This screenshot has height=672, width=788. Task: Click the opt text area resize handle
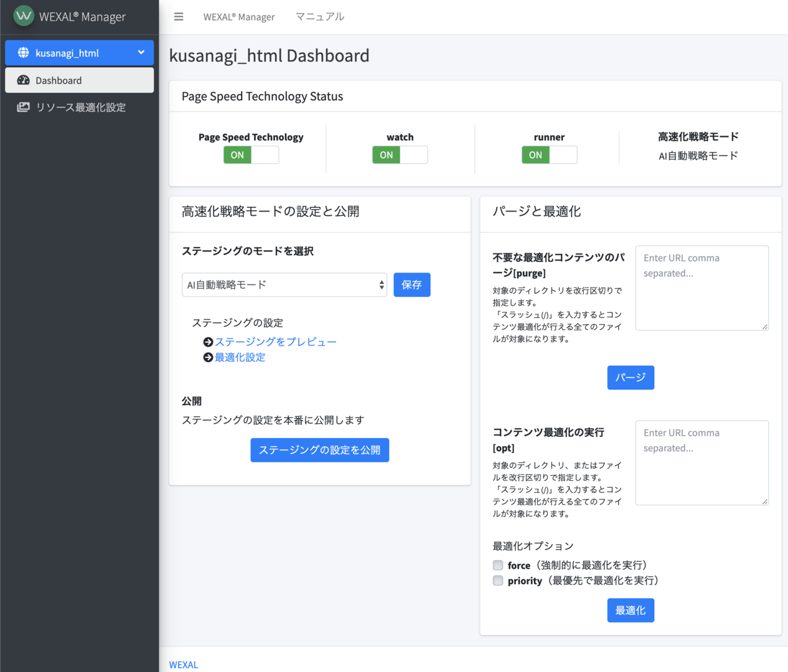[x=764, y=502]
